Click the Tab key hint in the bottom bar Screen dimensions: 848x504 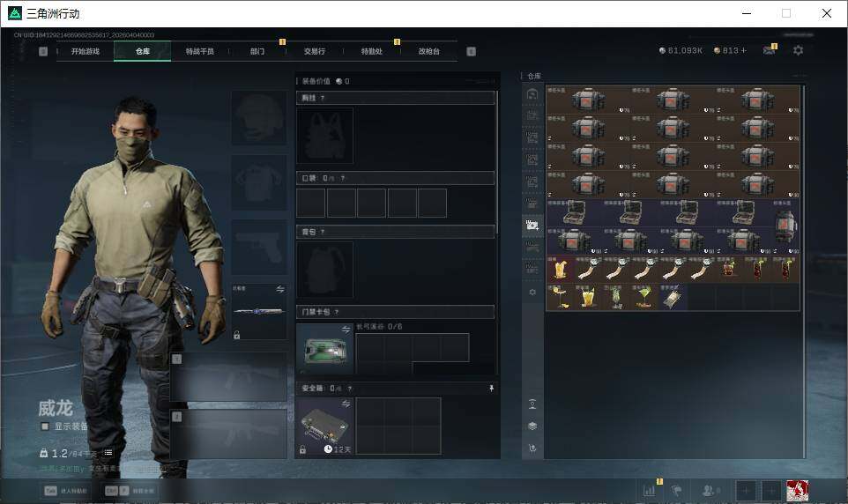(x=50, y=491)
